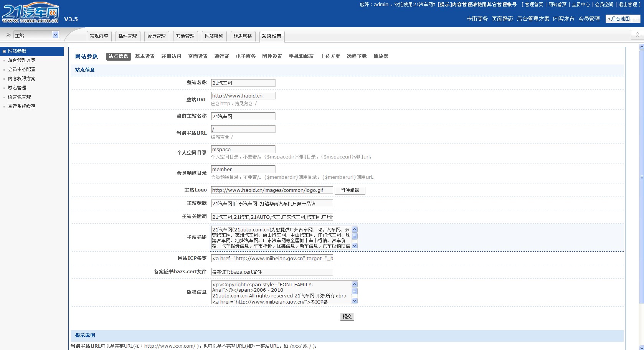Focus the 主站Logo URL field
644x350 pixels.
coord(272,190)
